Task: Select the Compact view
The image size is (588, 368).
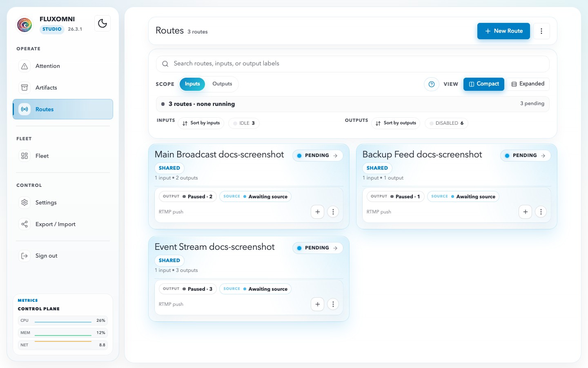Action: (x=484, y=84)
